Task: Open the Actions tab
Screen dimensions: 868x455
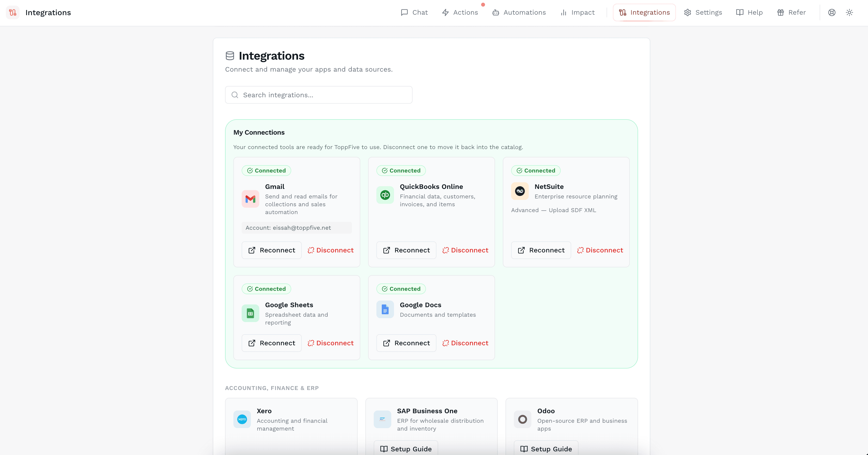Action: pyautogui.click(x=460, y=12)
